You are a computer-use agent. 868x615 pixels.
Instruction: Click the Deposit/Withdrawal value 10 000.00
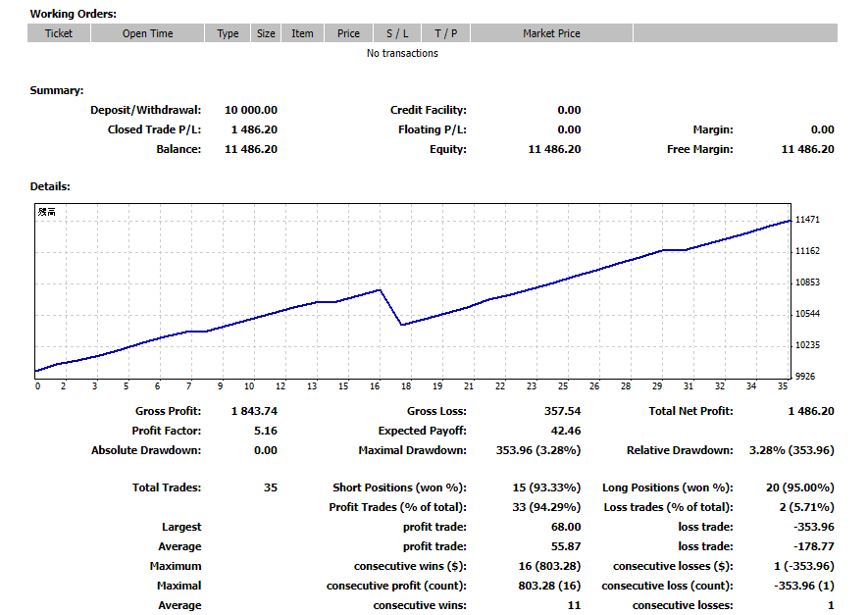(251, 110)
